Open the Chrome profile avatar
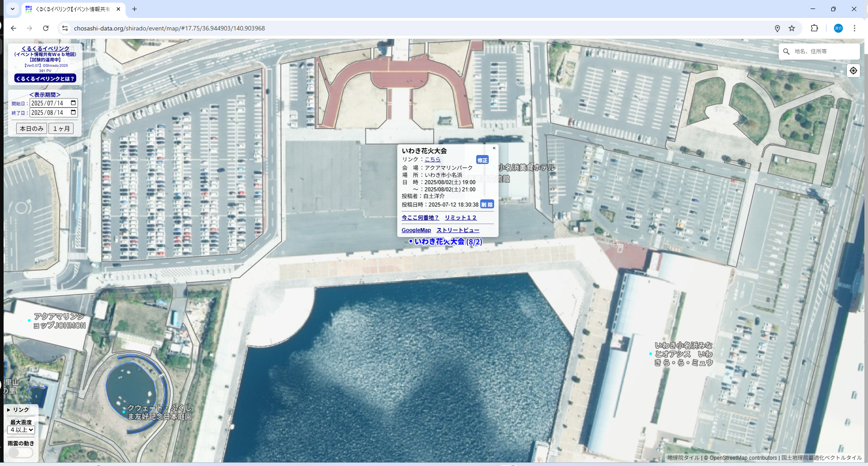The image size is (868, 466). [x=838, y=28]
